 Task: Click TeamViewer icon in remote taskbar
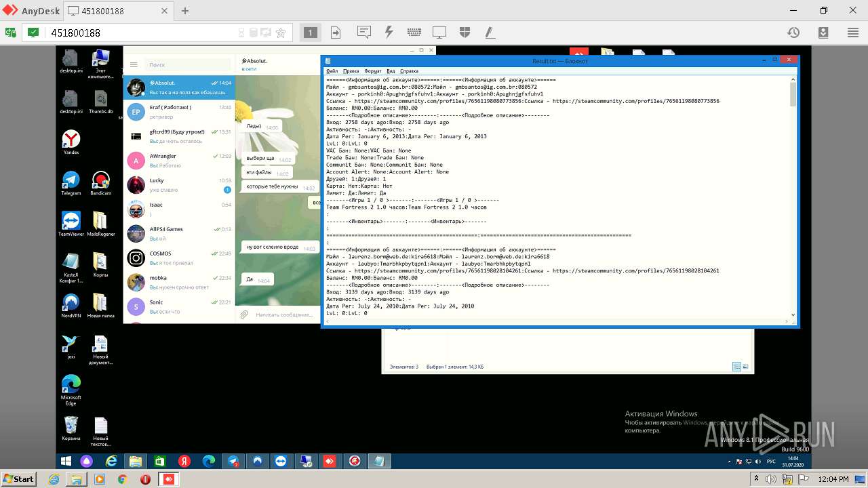281,461
